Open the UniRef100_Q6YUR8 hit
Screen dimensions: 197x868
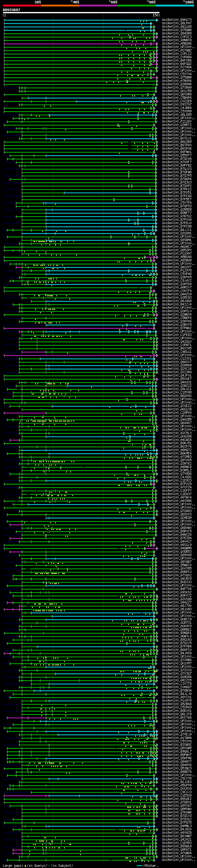click(x=177, y=94)
